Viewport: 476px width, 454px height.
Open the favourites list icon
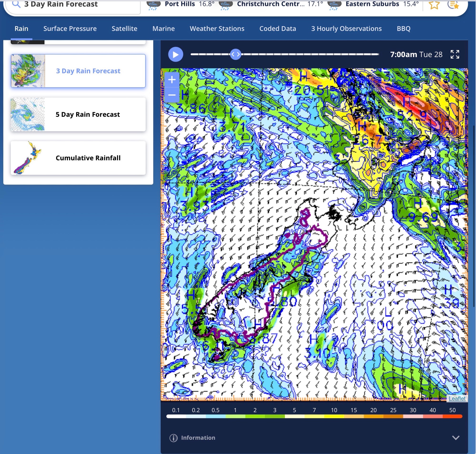453,5
